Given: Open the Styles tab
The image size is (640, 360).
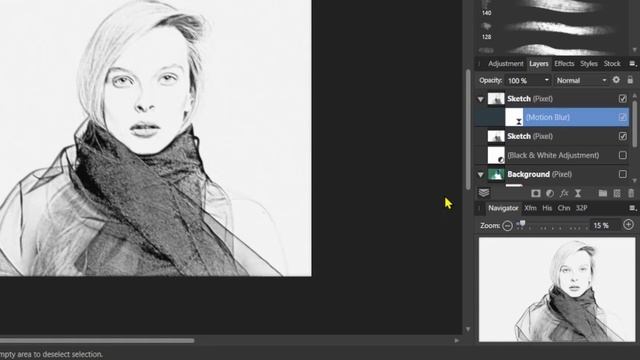Looking at the screenshot, I should pyautogui.click(x=589, y=64).
